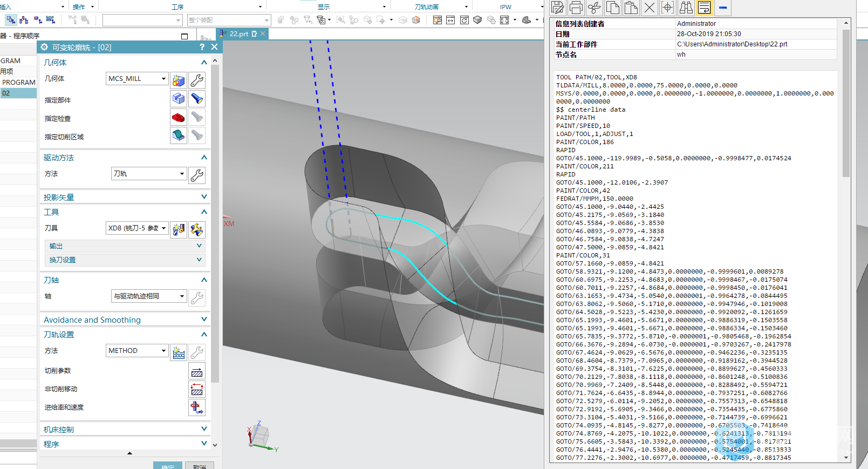Click the Cut scissors icon in the info window
Image resolution: width=868 pixels, height=469 pixels.
(594, 8)
